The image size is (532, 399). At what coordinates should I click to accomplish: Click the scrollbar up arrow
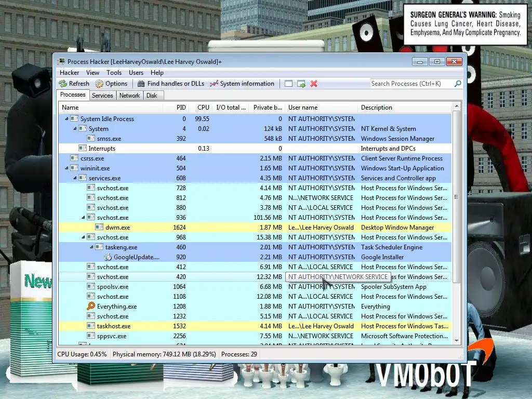pos(457,106)
